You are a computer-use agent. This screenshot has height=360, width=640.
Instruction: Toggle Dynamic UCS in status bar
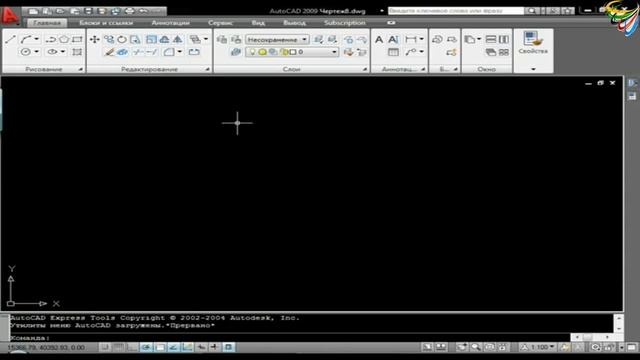(187, 347)
